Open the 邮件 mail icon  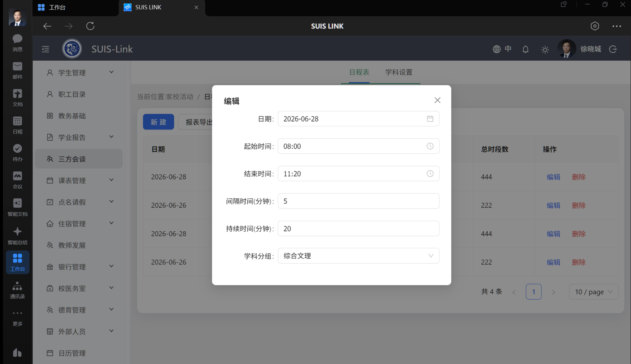tap(17, 71)
